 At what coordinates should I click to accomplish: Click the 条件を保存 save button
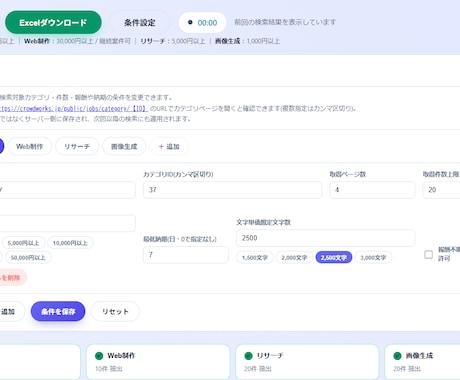pos(58,311)
